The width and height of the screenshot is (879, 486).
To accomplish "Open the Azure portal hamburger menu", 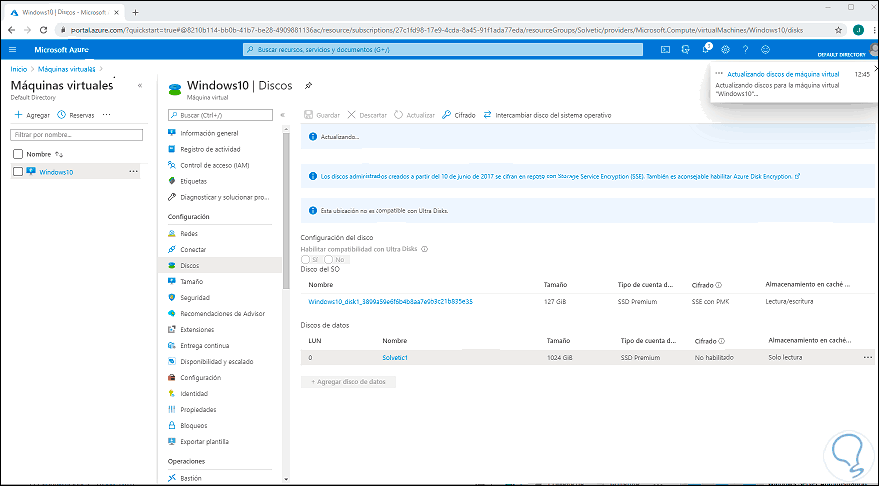I will click(x=12, y=49).
